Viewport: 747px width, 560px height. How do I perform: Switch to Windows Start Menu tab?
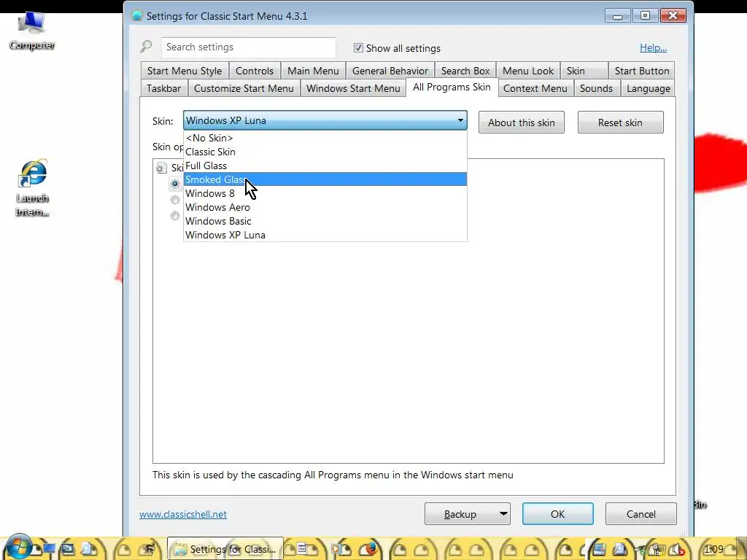[353, 88]
